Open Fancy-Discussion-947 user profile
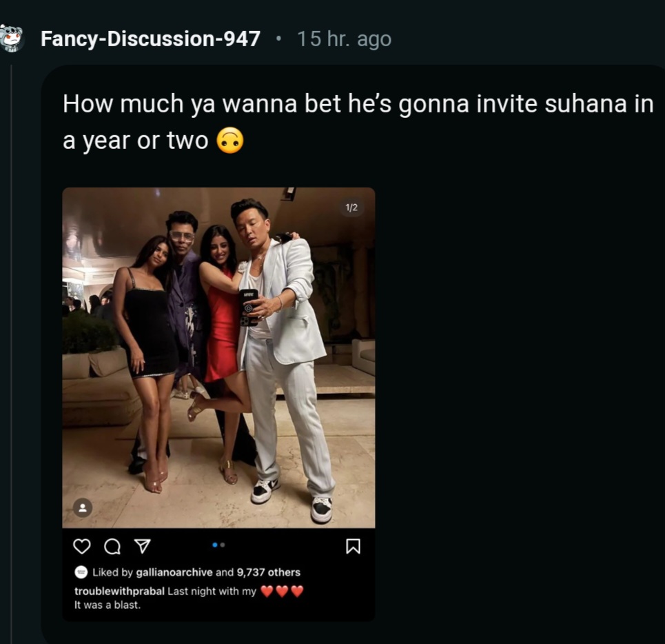Image resolution: width=665 pixels, height=644 pixels. click(150, 39)
